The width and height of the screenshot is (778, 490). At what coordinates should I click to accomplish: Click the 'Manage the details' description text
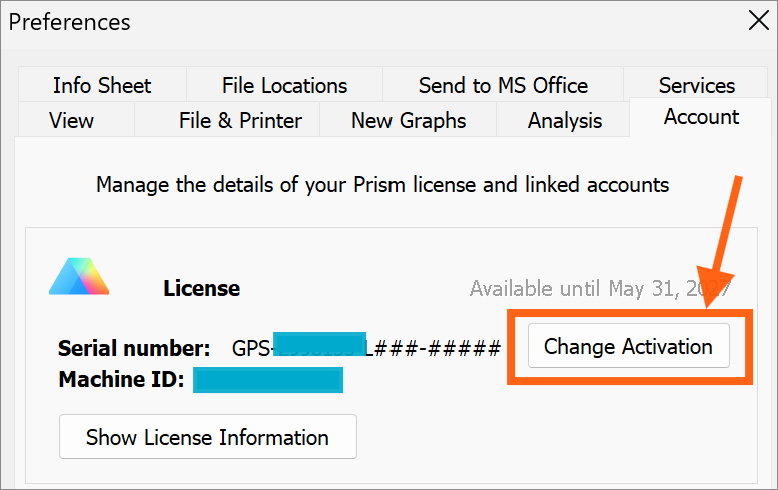point(382,185)
